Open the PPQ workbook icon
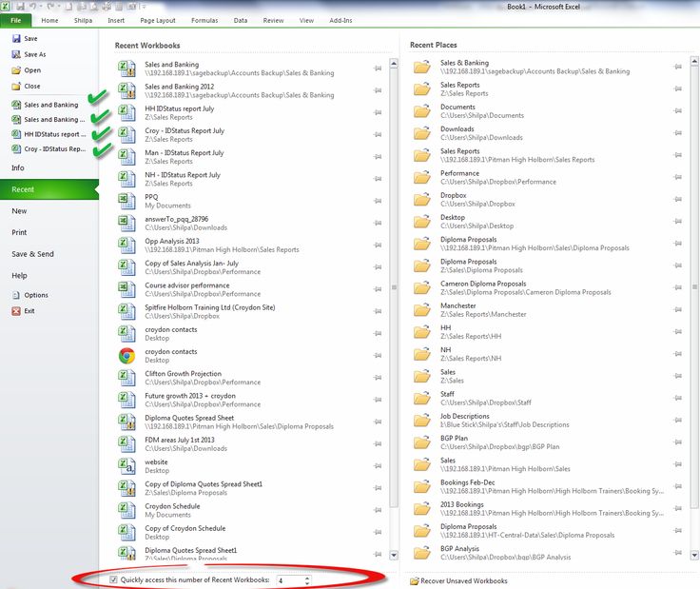 click(126, 201)
